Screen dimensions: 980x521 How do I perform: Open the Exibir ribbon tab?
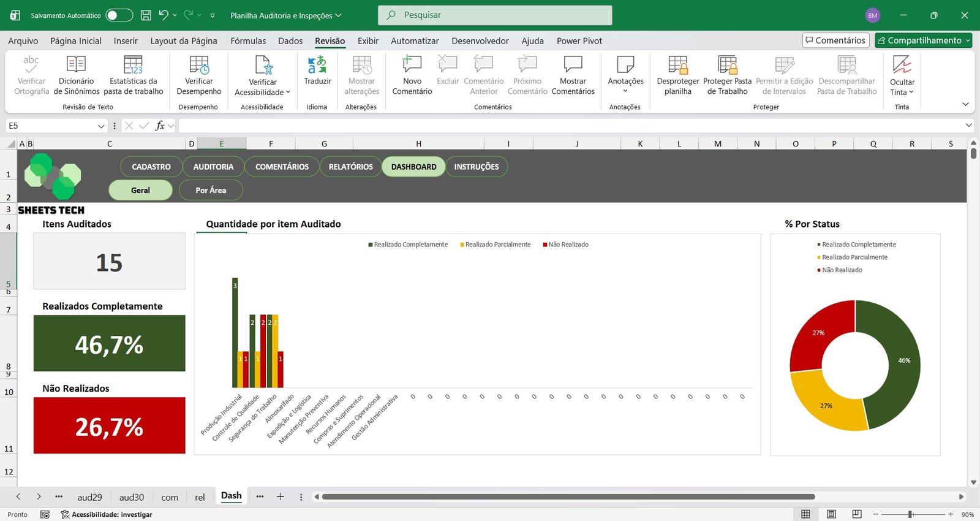coord(368,40)
